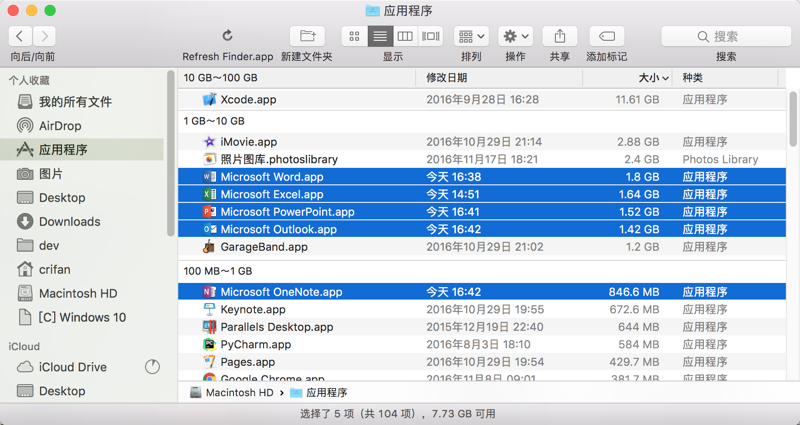Click the 搜索 search field
The width and height of the screenshot is (800, 425).
[x=726, y=36]
